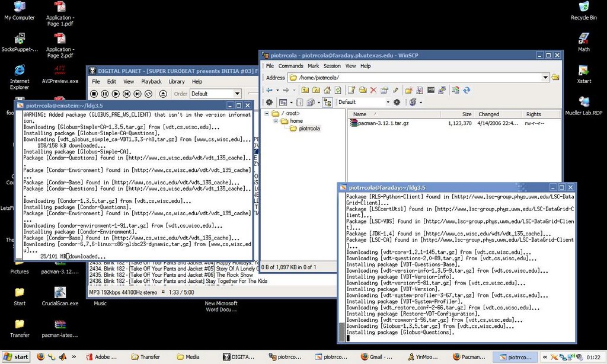
Task: Click the WinSCP edit file icon
Action: pyautogui.click(x=352, y=90)
